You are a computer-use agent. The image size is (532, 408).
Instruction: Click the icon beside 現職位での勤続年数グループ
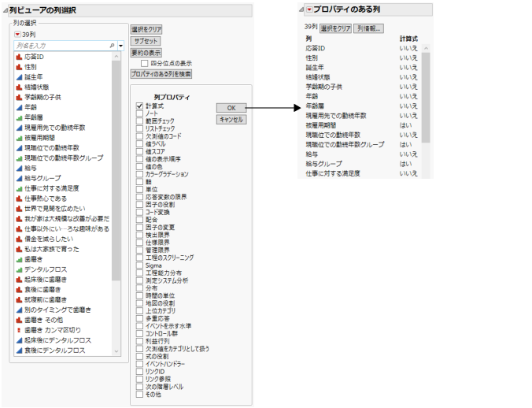20,158
